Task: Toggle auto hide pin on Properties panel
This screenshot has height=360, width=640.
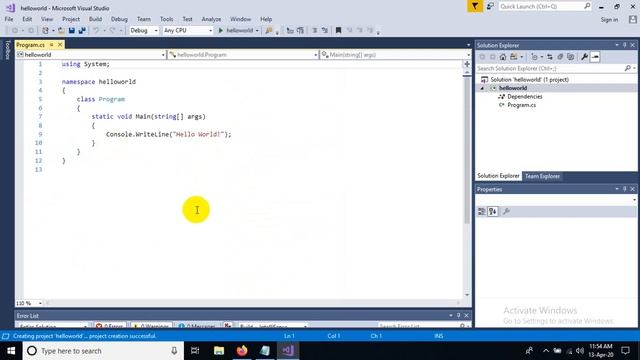Action: tap(624, 189)
